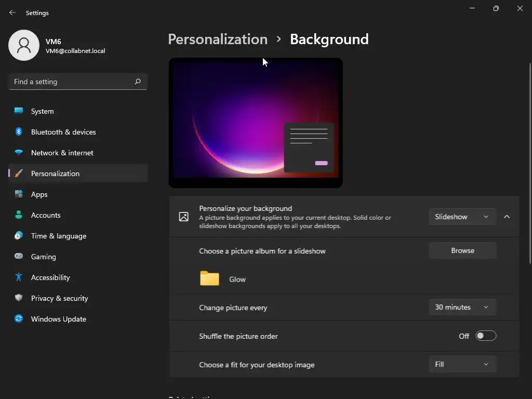Click the Accounts person icon

(19, 215)
